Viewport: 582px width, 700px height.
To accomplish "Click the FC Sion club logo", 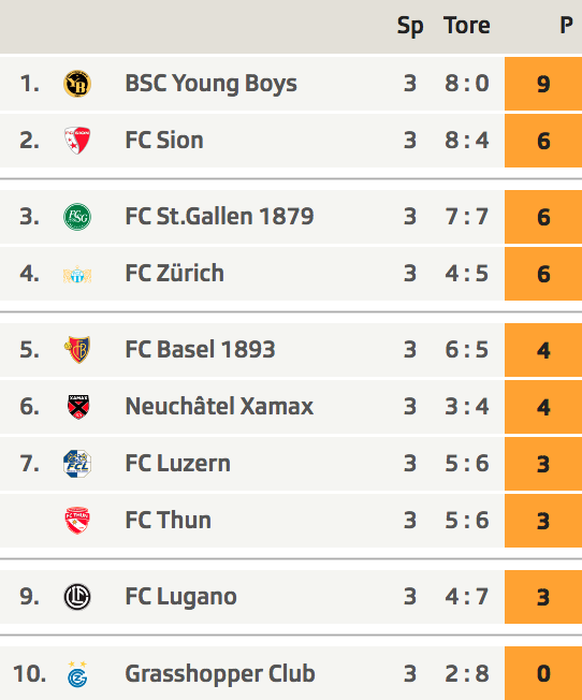I will (x=77, y=140).
